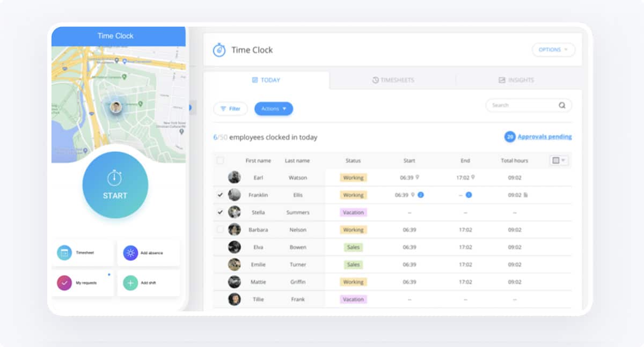The height and width of the screenshot is (347, 644).
Task: Uncheck Franklin Ellis's row checkbox
Action: tap(220, 195)
